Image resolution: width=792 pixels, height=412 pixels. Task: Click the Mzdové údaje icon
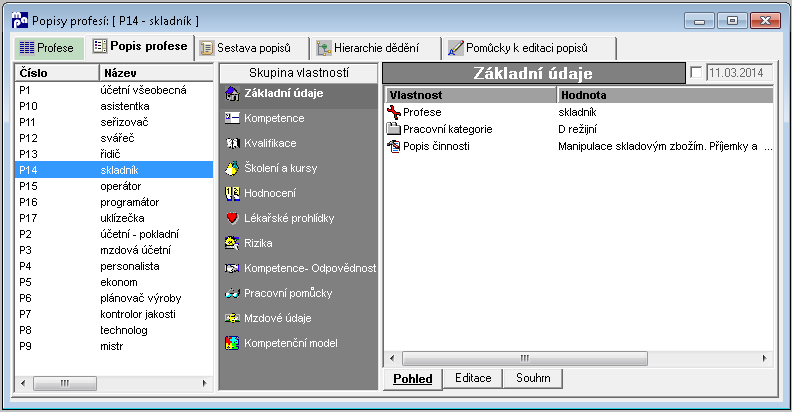(x=232, y=318)
